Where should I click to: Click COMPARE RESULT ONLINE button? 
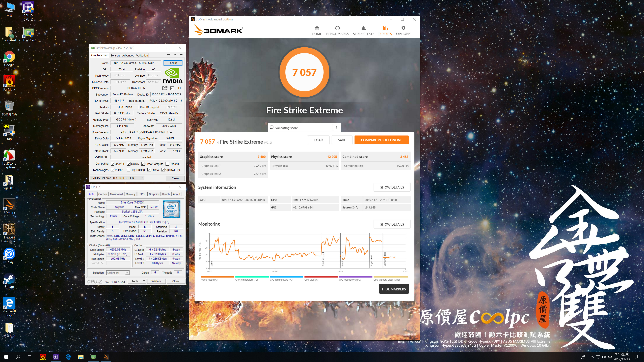[381, 140]
